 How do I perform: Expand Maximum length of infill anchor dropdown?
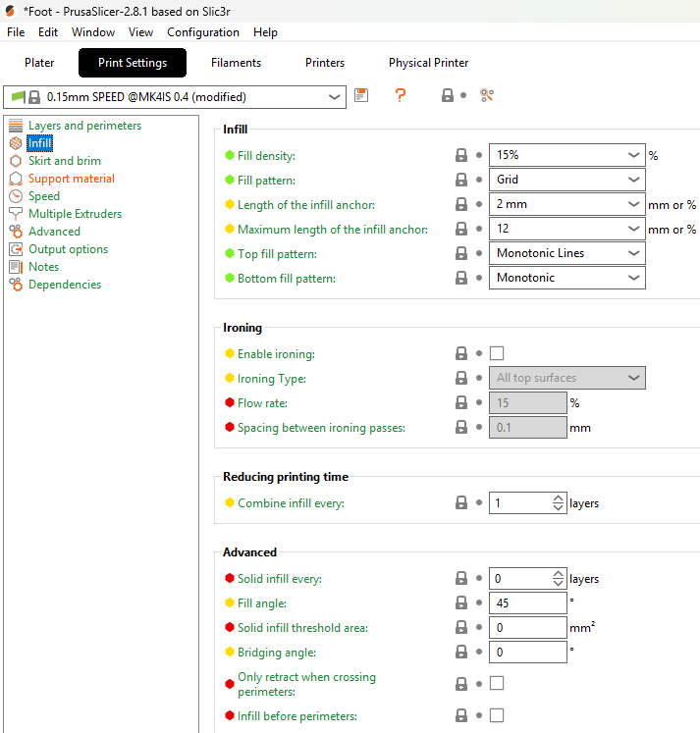(567, 229)
